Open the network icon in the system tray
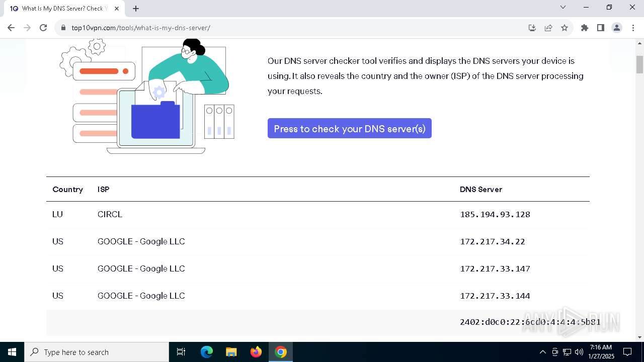Viewport: 644px width, 362px height. click(x=567, y=352)
